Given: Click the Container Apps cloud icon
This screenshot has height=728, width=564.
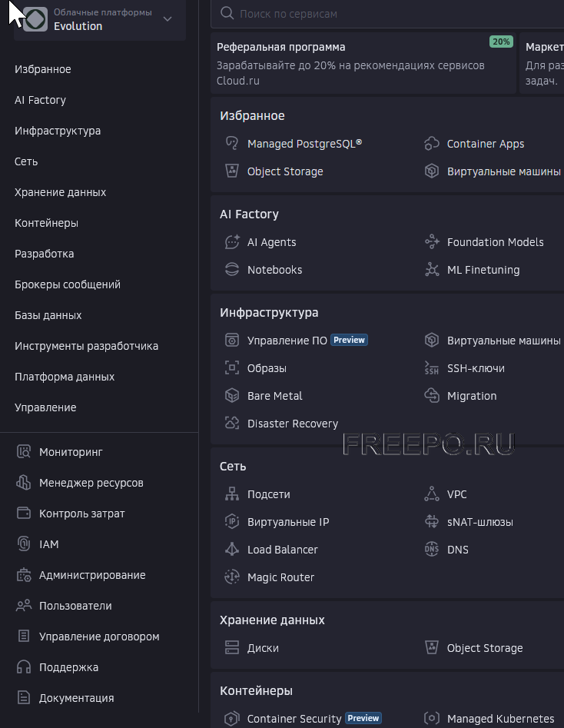Looking at the screenshot, I should [x=432, y=144].
